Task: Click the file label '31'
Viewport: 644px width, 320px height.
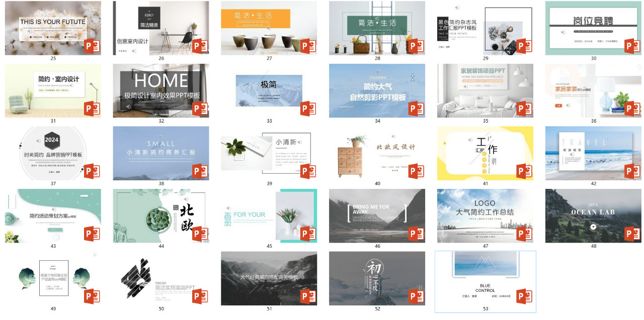Action: pyautogui.click(x=53, y=121)
